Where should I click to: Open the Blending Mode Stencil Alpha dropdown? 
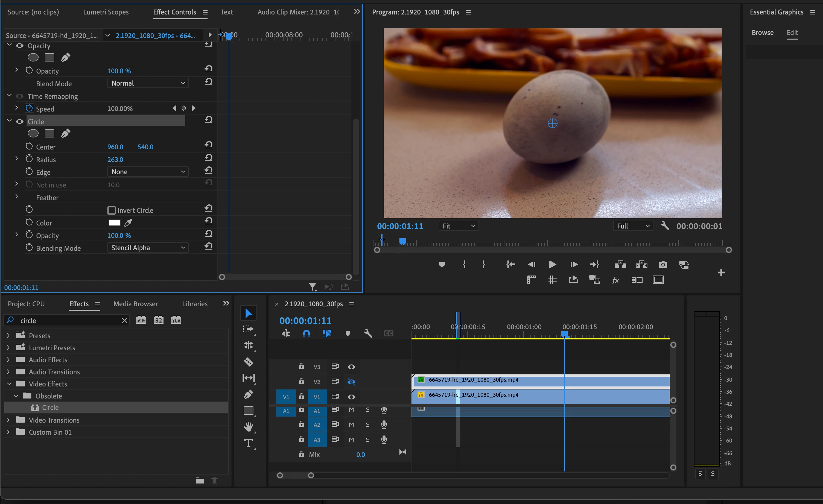148,248
